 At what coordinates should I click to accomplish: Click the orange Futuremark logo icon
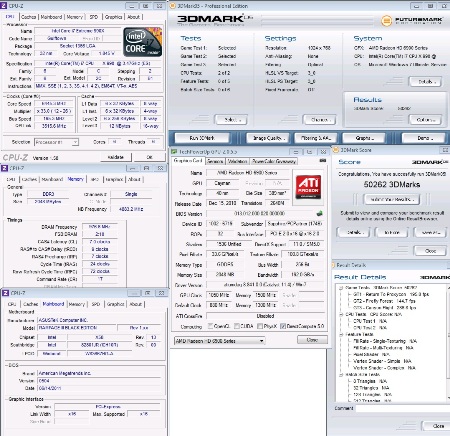pos(386,21)
